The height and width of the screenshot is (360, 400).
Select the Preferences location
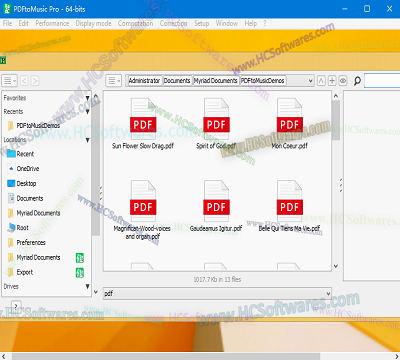click(27, 243)
